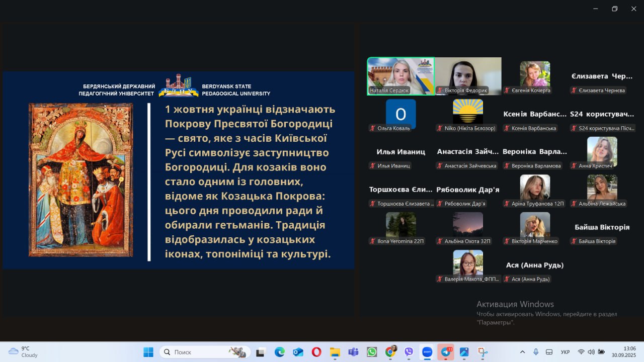644x362 pixels.
Task: Open Telegram from the taskbar
Action: [x=446, y=352]
